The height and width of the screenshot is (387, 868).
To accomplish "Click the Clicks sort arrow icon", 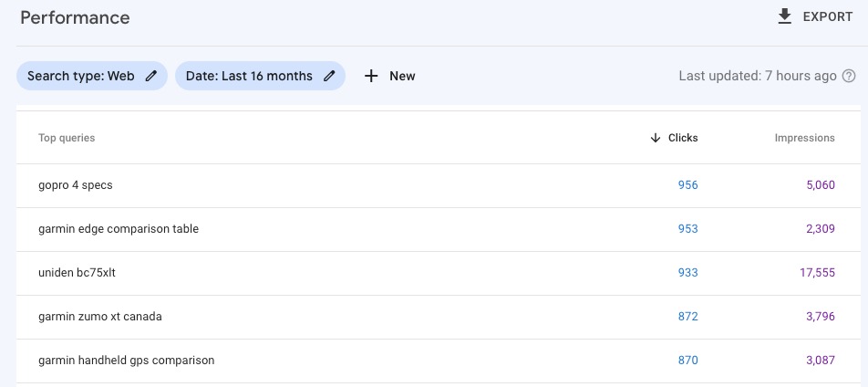I will pos(655,138).
